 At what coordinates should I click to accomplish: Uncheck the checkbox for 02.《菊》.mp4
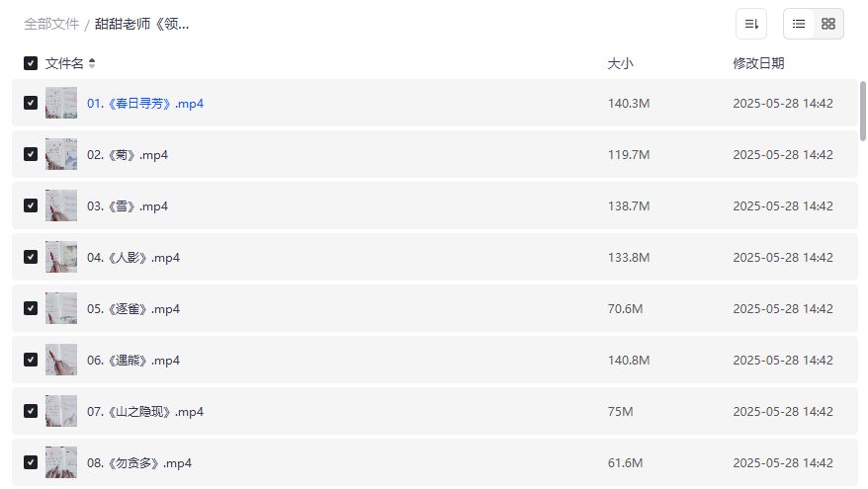pos(31,154)
